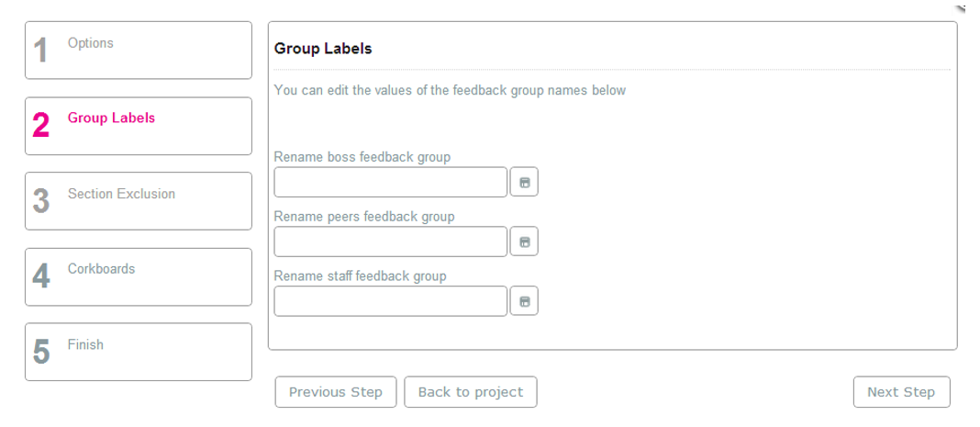Viewport: 980px width, 427px height.
Task: Focus the boss feedback group text field
Action: click(x=391, y=182)
